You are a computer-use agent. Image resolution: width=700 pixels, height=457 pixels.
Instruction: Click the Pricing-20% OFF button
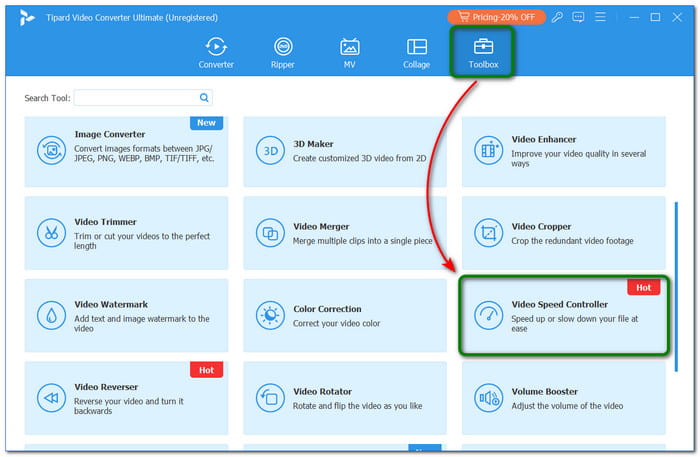point(496,17)
